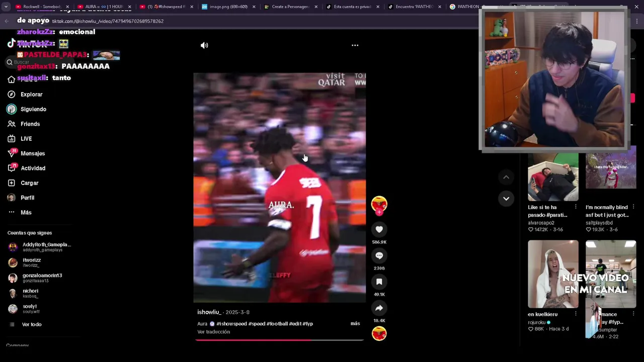Click the #ishowspeed hashtag

(x=231, y=324)
